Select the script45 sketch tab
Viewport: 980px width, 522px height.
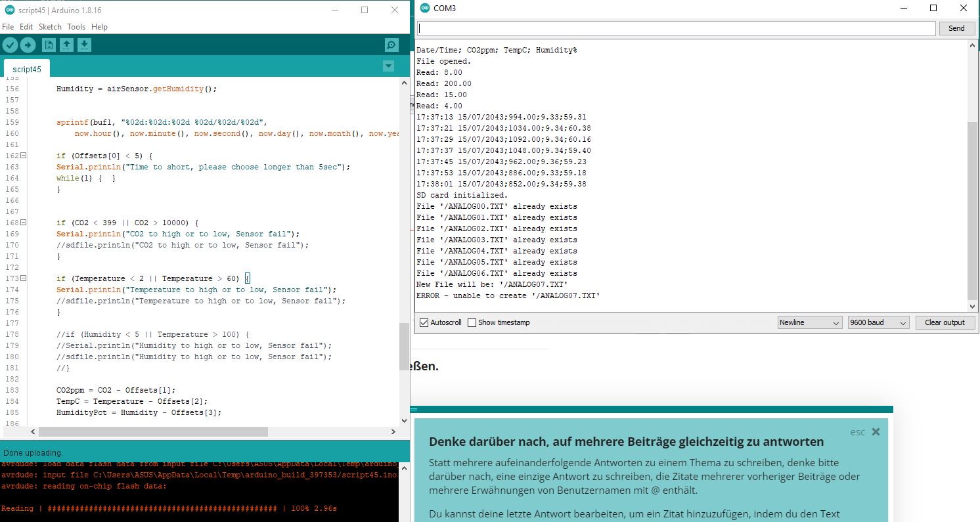[26, 68]
